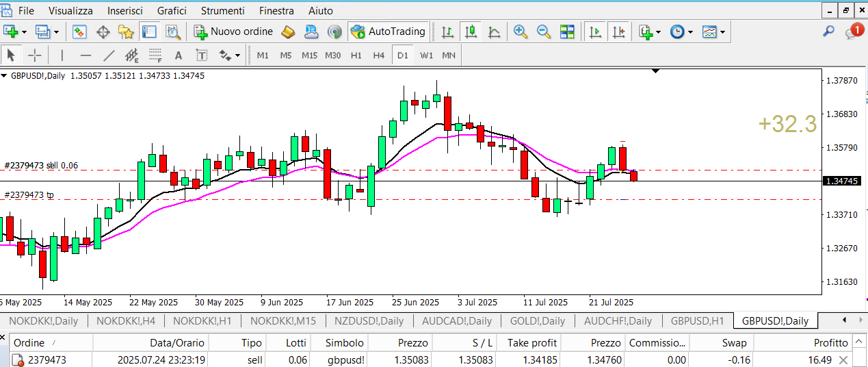The image size is (868, 367).
Task: Open the Aiuto menu
Action: [x=321, y=11]
